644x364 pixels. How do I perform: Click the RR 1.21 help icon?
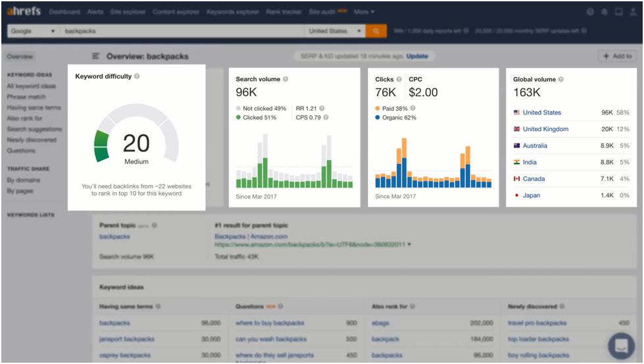click(x=322, y=109)
